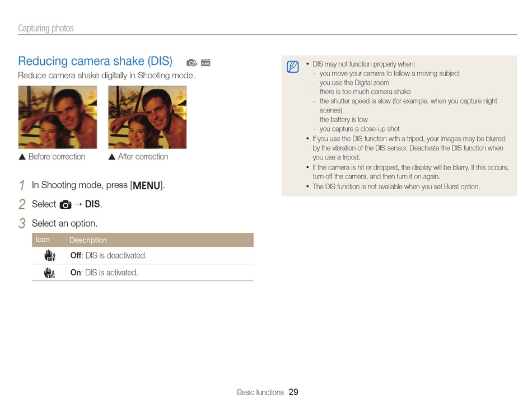Viewport: 532px width, 398px height.
Task: Click the triangle marker beside Before correction
Action: [22, 157]
